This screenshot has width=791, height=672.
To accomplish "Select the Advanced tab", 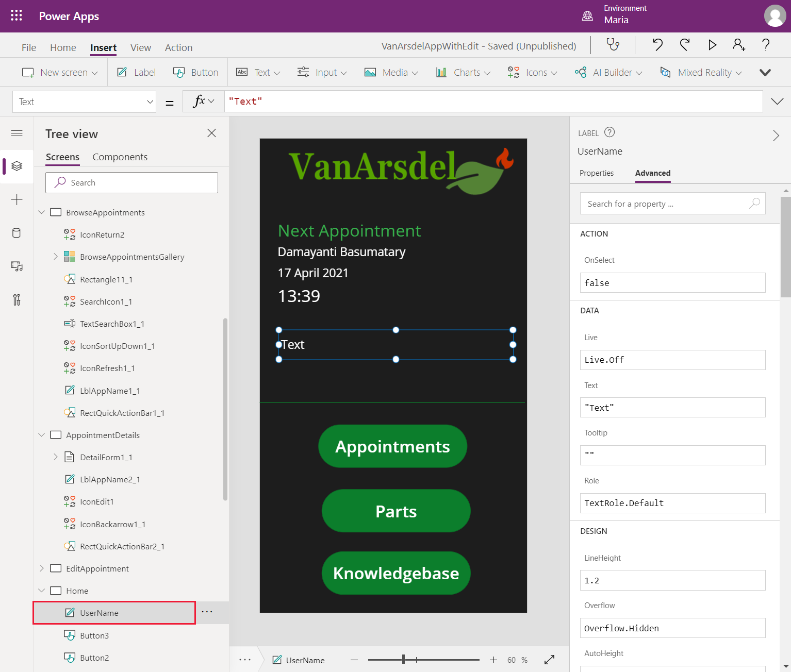I will coord(653,173).
